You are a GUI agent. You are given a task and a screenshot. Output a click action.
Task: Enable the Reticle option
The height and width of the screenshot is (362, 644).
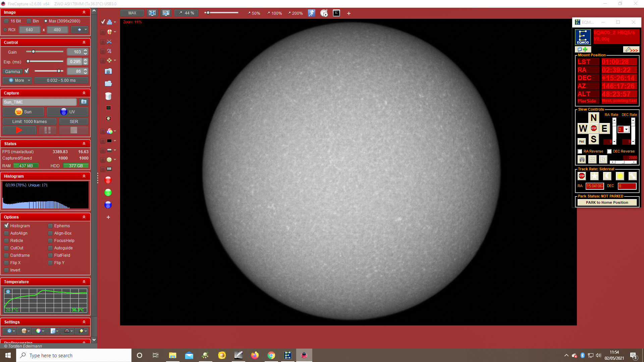point(6,241)
